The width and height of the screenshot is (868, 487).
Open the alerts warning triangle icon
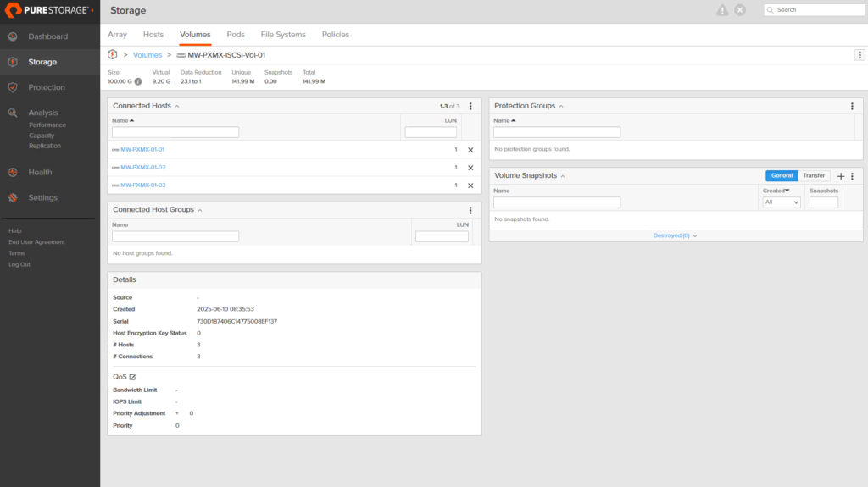coord(722,10)
